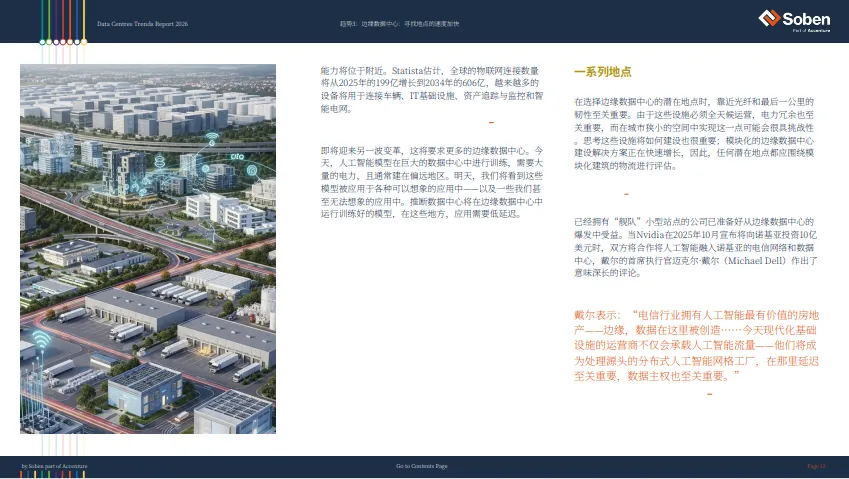Click the paragraph starting '在选择边缘数据中心的潜在地点时'
The width and height of the screenshot is (849, 479).
(694, 134)
